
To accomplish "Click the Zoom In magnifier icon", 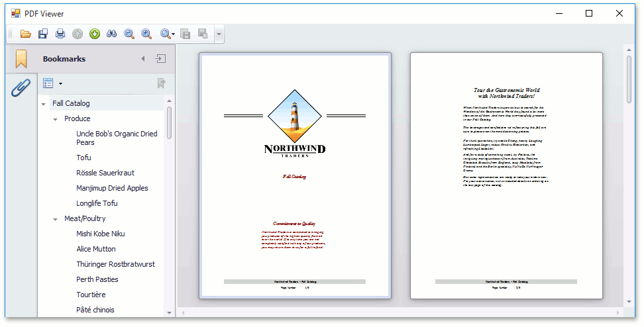I will pos(146,34).
